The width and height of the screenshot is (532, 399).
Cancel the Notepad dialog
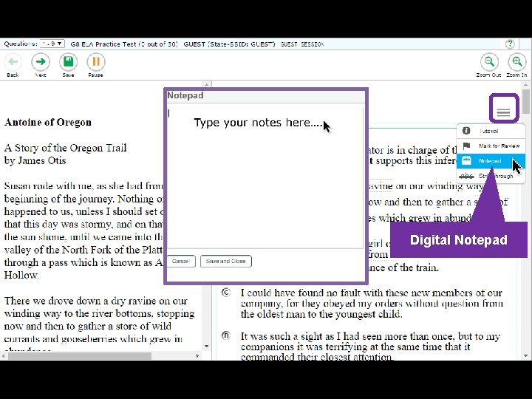tap(181, 262)
